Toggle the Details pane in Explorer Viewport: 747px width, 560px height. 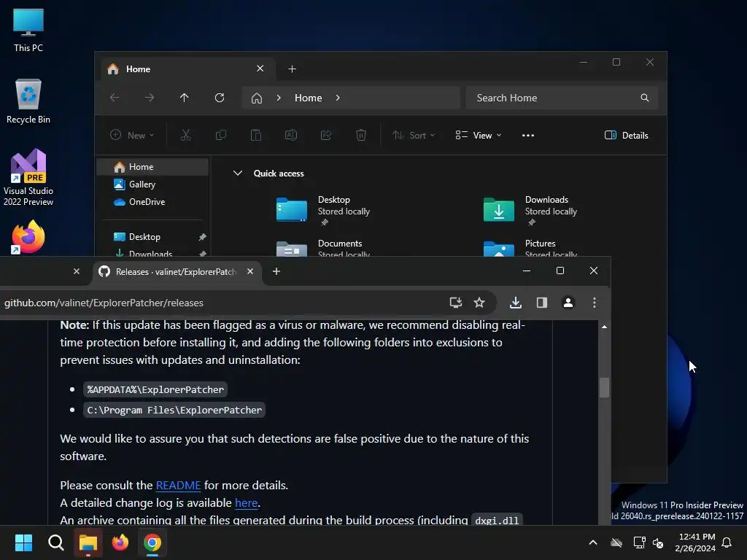click(626, 135)
